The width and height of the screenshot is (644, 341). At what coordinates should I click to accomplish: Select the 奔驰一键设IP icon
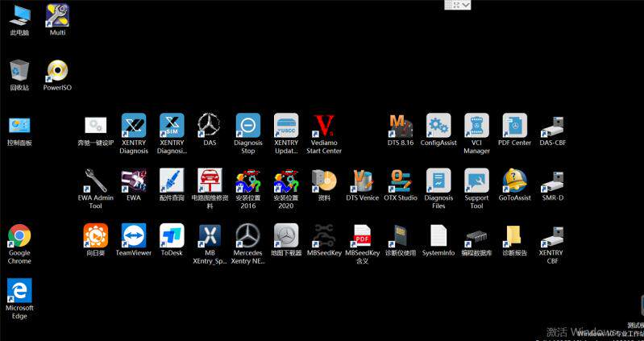pos(96,125)
